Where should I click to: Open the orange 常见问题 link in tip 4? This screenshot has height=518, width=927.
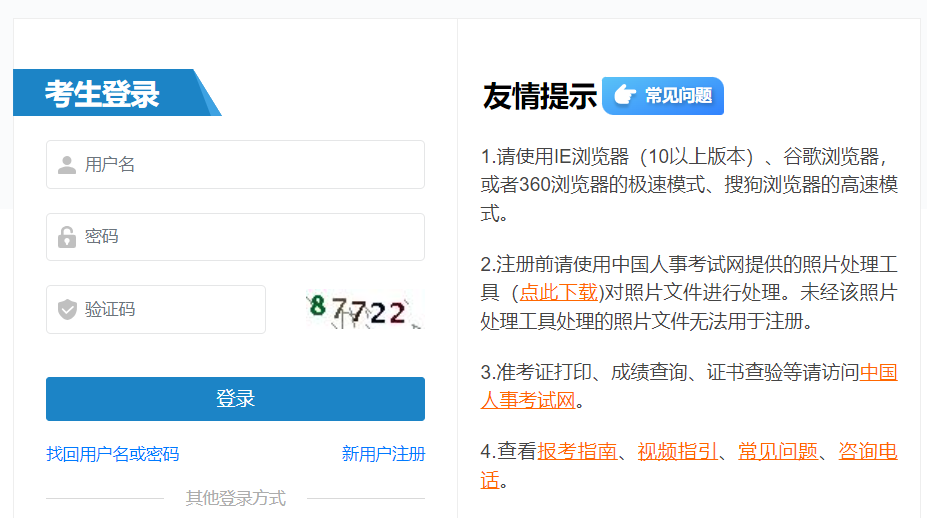[x=777, y=451]
